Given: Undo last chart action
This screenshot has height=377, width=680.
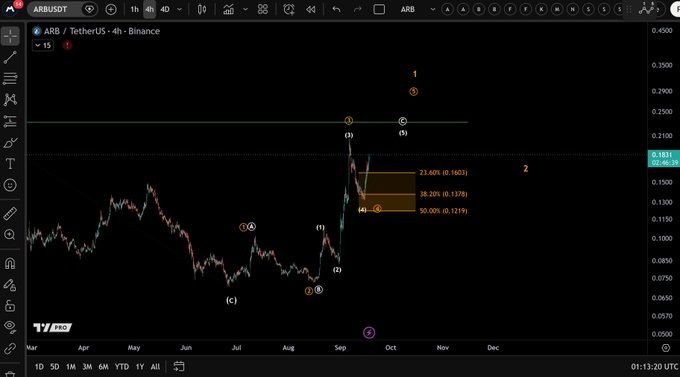Looking at the screenshot, I should tap(336, 9).
